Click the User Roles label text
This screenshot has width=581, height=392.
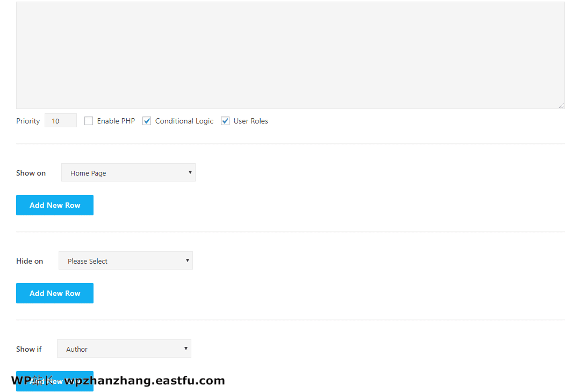[x=251, y=121]
